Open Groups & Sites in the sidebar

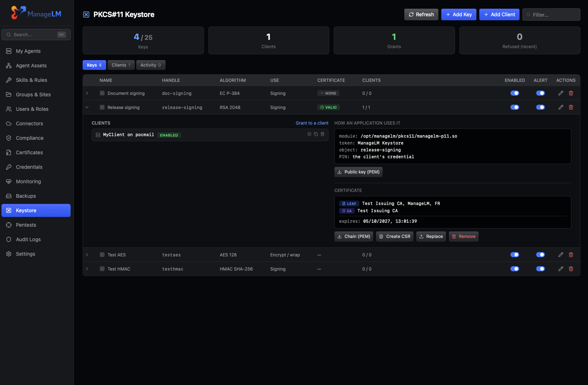pos(36,95)
